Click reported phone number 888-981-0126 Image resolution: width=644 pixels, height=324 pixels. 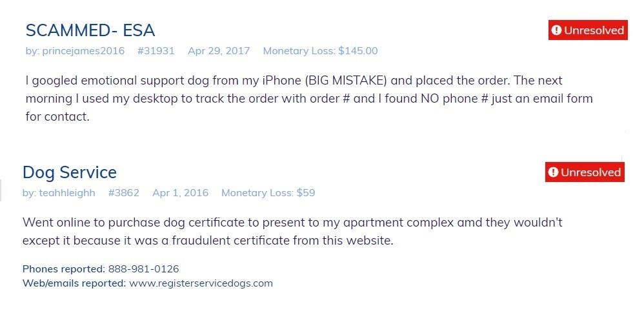pos(144,269)
